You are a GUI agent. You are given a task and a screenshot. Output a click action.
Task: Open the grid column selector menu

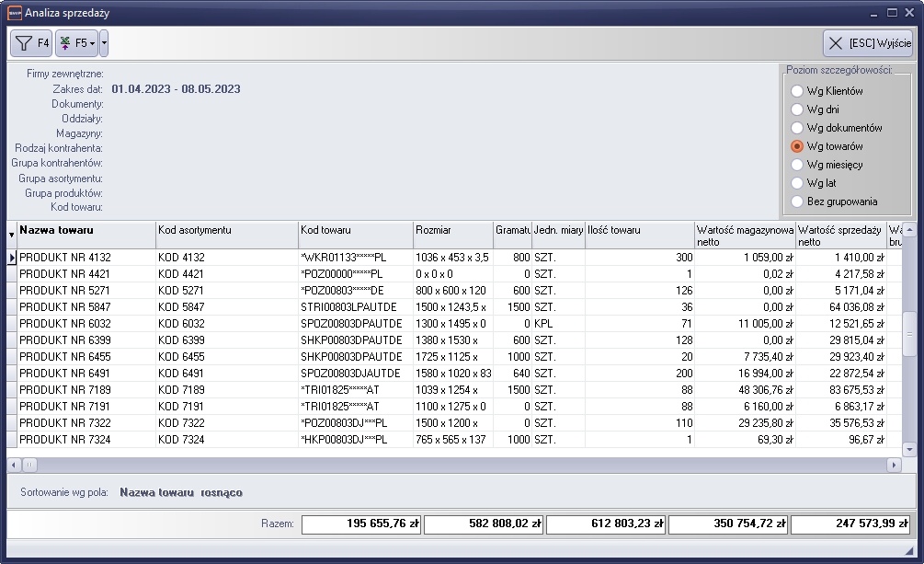coord(12,235)
